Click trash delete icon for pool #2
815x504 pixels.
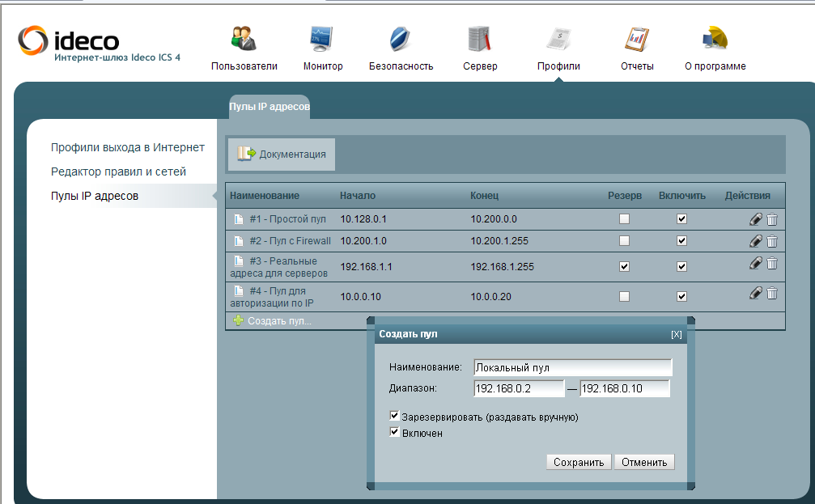[x=772, y=241]
